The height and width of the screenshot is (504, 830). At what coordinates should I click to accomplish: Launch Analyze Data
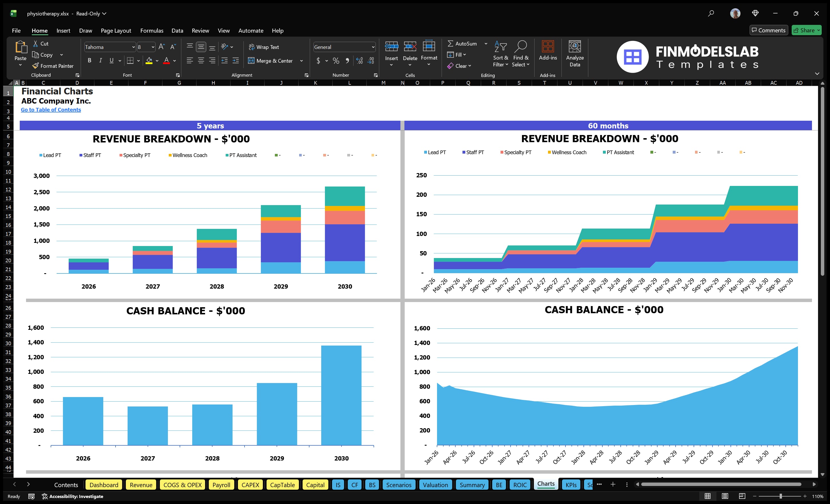point(575,53)
